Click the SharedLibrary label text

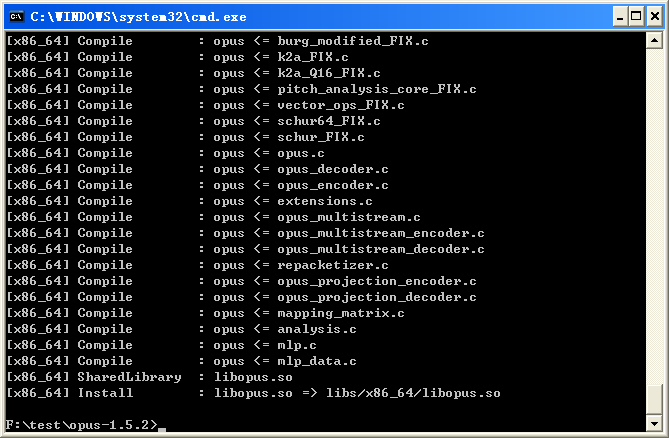(129, 377)
